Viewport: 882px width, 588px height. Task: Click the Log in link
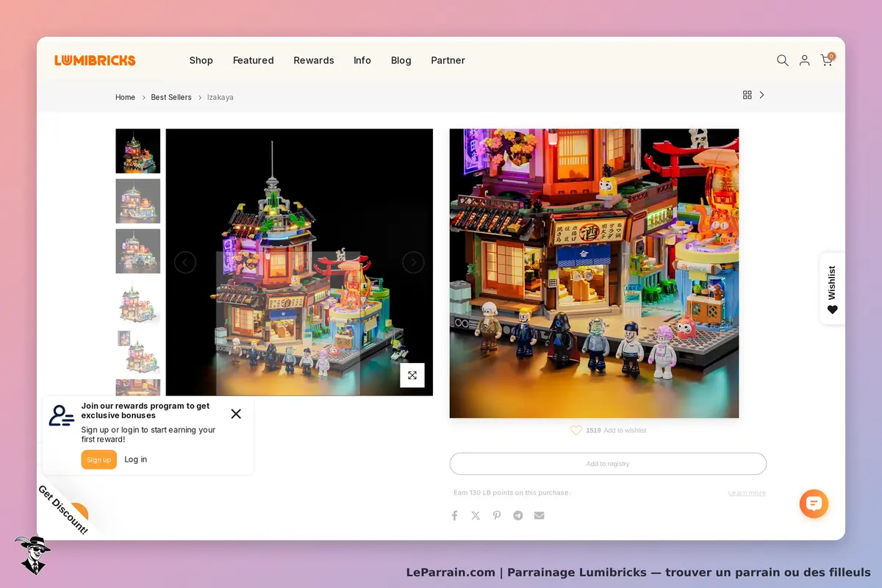(135, 459)
